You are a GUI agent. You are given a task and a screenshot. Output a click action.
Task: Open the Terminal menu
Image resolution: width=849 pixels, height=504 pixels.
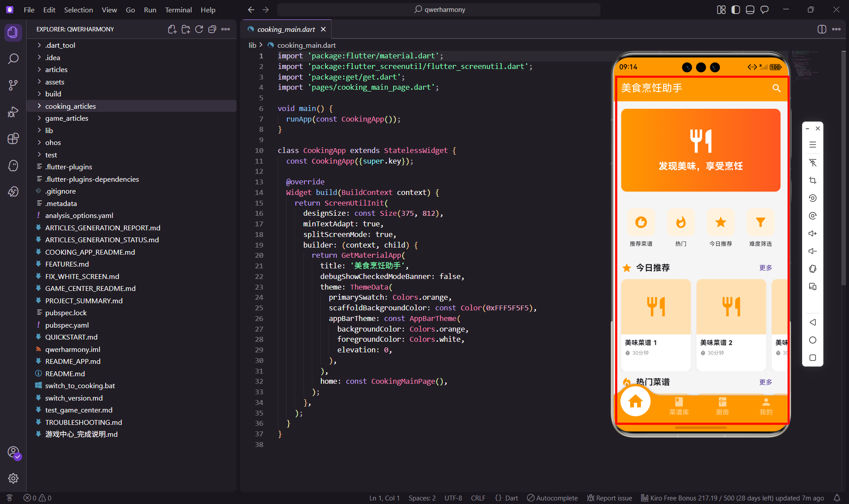click(178, 10)
